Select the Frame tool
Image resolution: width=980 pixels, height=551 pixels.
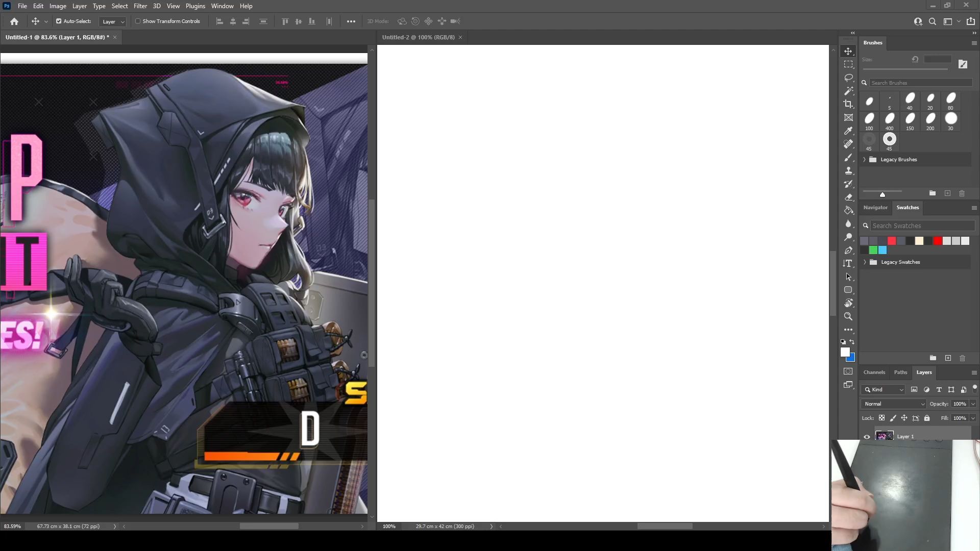pyautogui.click(x=848, y=117)
